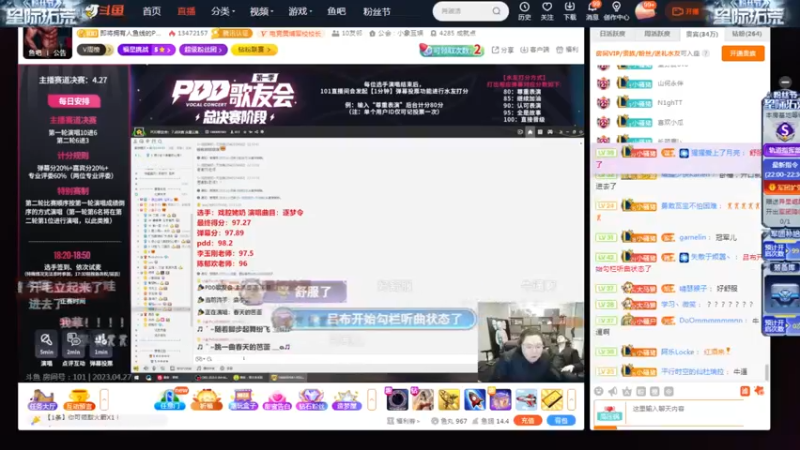This screenshot has height=450, width=800.
Task: Click username 阿乐Locke in chat
Action: tap(678, 352)
